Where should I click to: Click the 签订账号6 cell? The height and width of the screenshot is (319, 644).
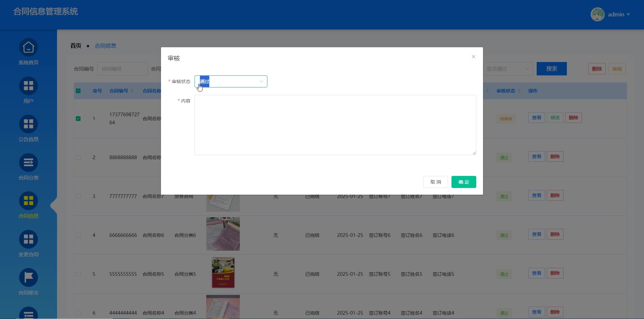click(x=380, y=235)
